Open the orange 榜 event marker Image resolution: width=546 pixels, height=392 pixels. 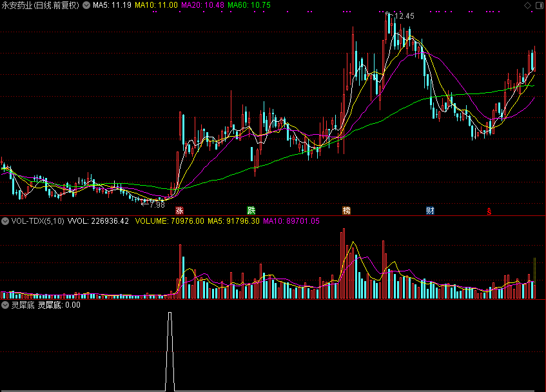pyautogui.click(x=346, y=210)
